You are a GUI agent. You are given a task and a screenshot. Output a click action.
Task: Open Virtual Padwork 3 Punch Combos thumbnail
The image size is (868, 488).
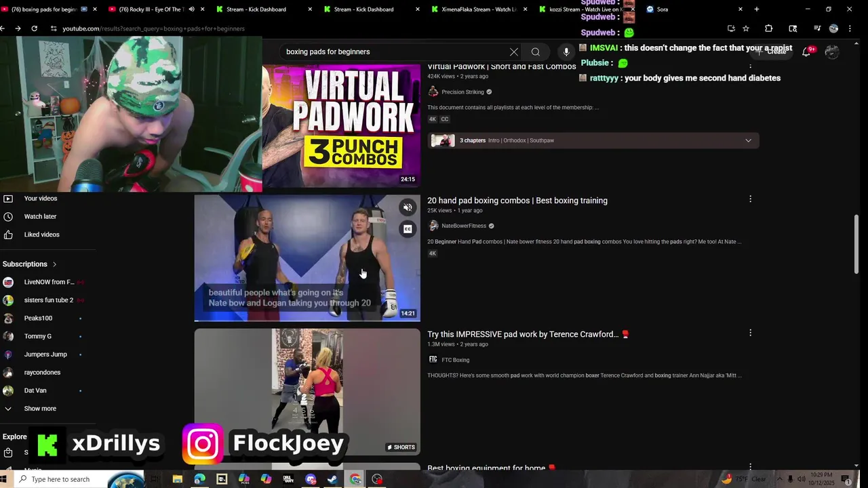pyautogui.click(x=341, y=125)
